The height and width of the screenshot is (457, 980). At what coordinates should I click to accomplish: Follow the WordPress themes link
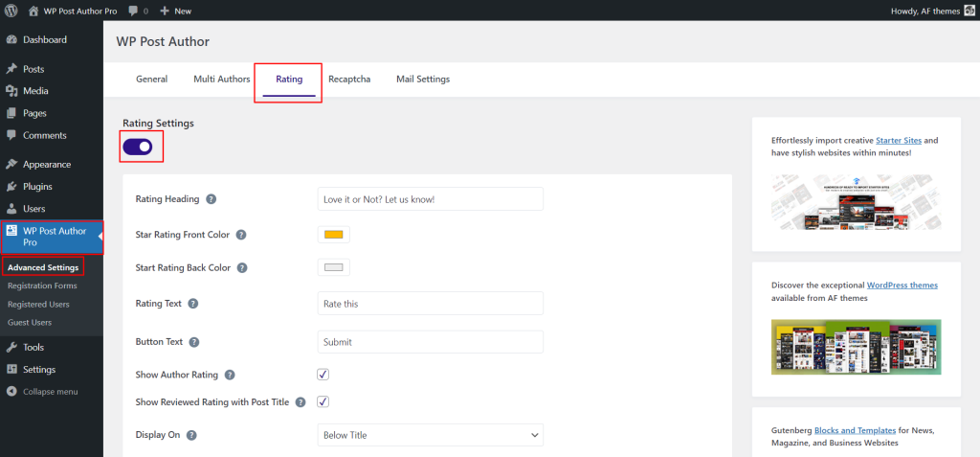click(x=902, y=285)
